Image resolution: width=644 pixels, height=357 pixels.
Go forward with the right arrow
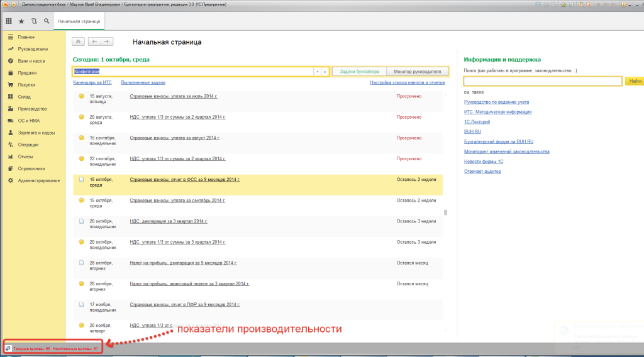tap(107, 41)
